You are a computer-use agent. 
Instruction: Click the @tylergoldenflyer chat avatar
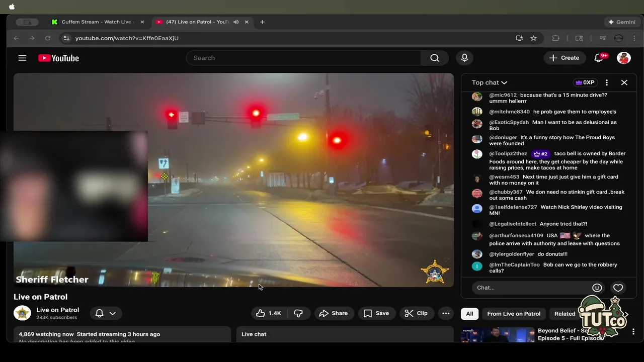tap(477, 254)
